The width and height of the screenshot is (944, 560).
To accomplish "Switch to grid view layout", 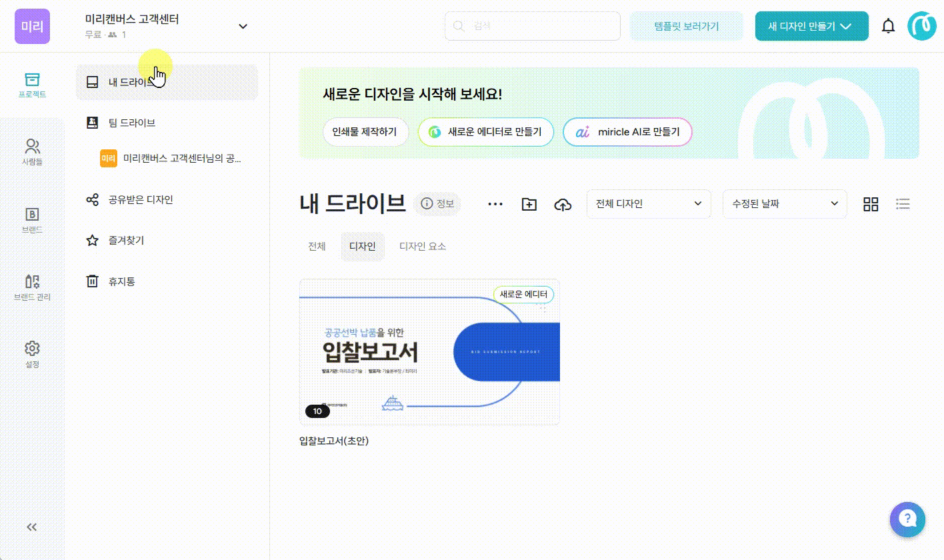I will click(871, 204).
